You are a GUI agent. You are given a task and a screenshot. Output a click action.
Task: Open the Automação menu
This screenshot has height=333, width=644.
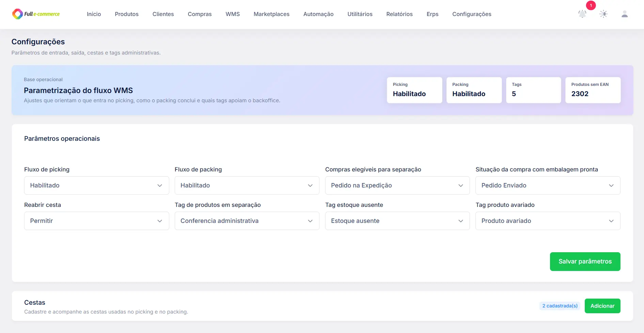[x=318, y=14]
